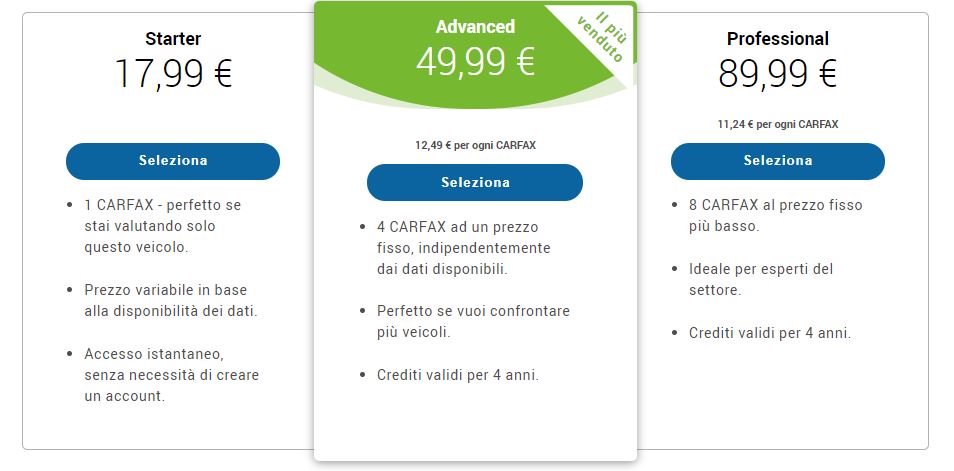The width and height of the screenshot is (954, 471).
Task: Click the 'Ideale per esperti del settore' bullet
Action: [x=761, y=279]
